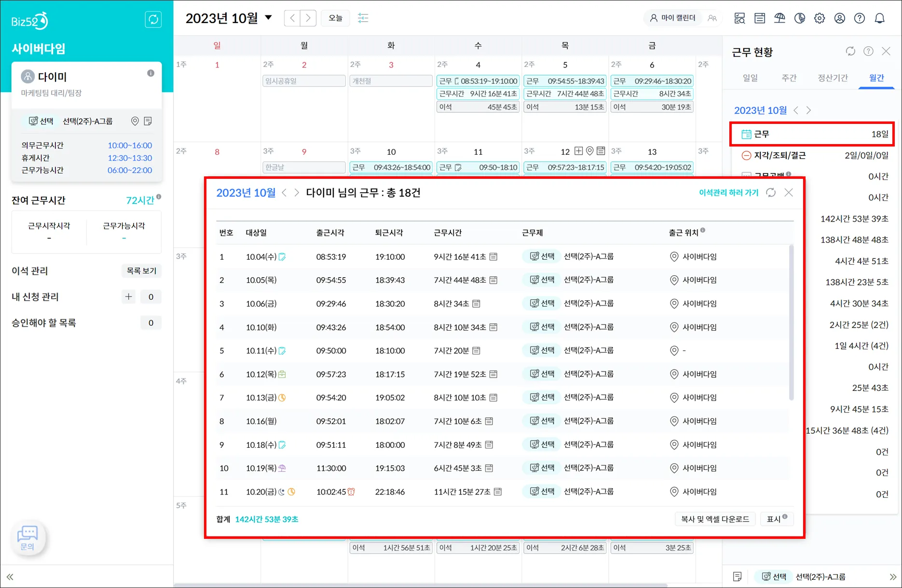Follow the 이석관리 하러 가기 link
Image resolution: width=902 pixels, height=588 pixels.
[x=728, y=193]
